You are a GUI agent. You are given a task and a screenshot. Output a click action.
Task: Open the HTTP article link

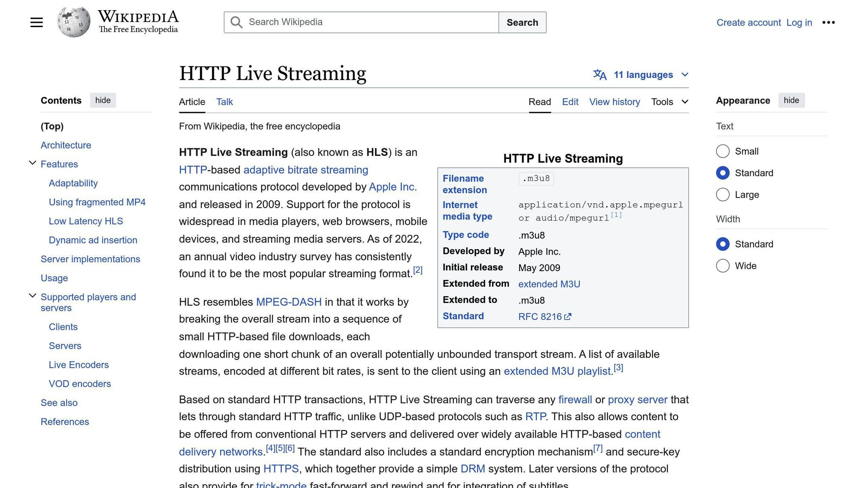point(193,170)
